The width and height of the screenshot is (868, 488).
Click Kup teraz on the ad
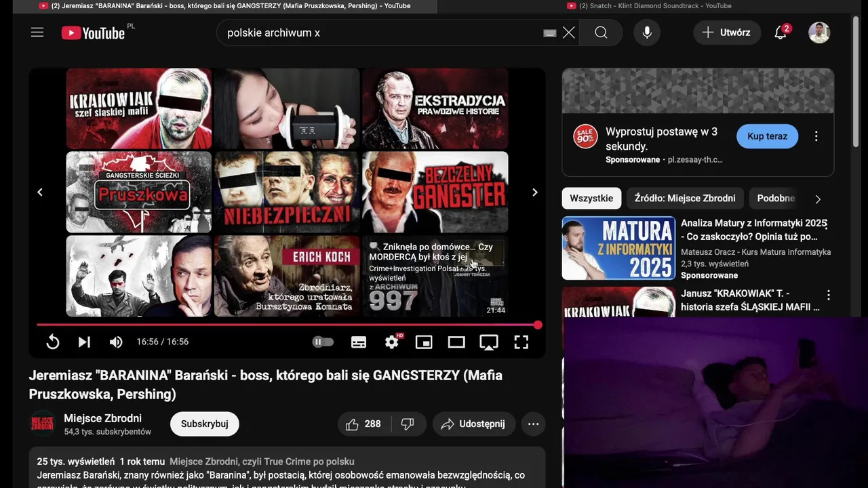click(767, 136)
